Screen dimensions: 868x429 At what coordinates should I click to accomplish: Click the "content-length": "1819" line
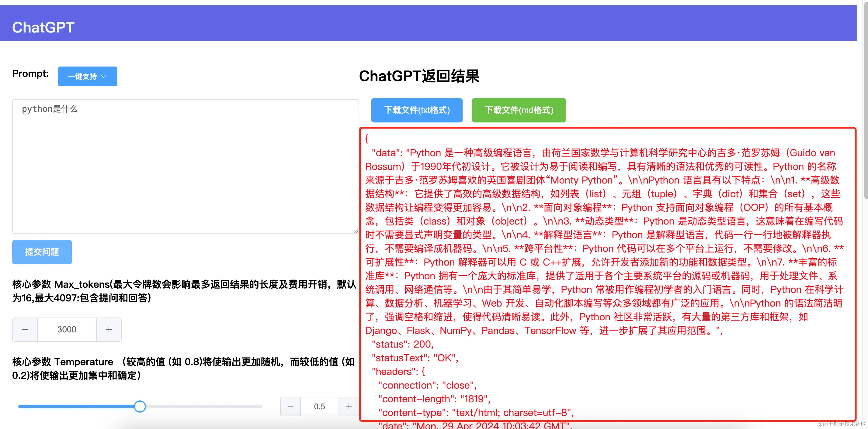[x=434, y=399]
